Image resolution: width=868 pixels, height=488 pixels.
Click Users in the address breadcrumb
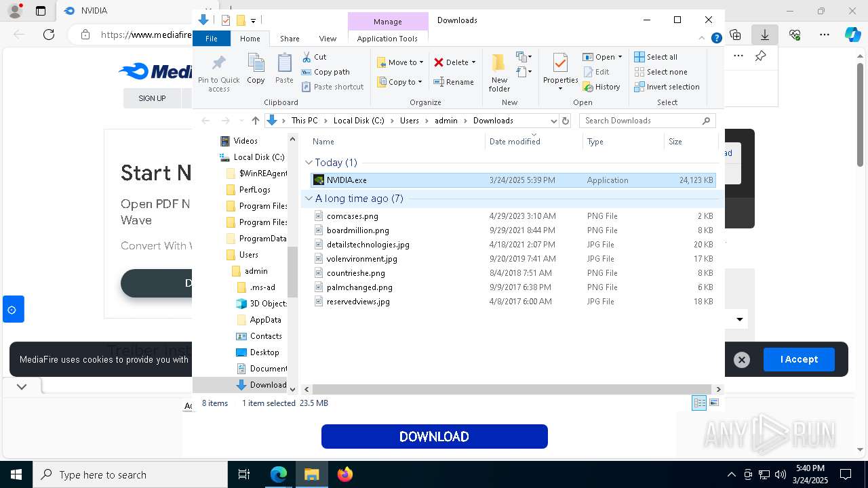pyautogui.click(x=409, y=121)
